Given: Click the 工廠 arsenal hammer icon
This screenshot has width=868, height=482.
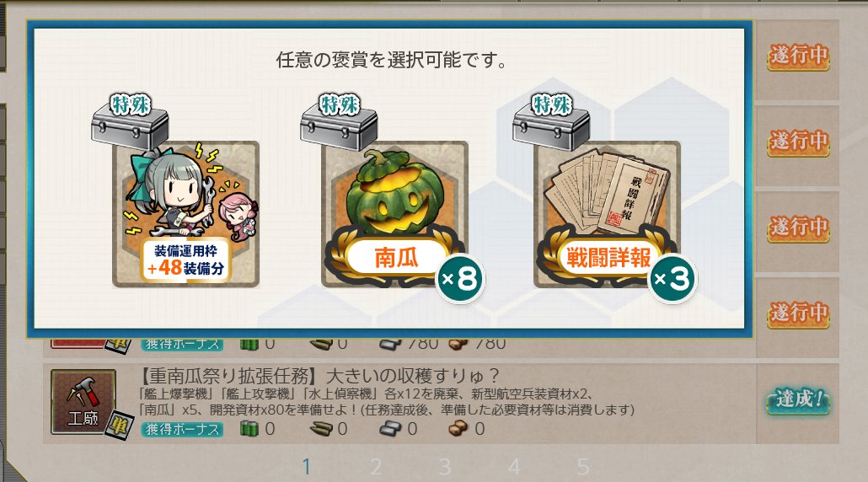Looking at the screenshot, I should pyautogui.click(x=83, y=402).
